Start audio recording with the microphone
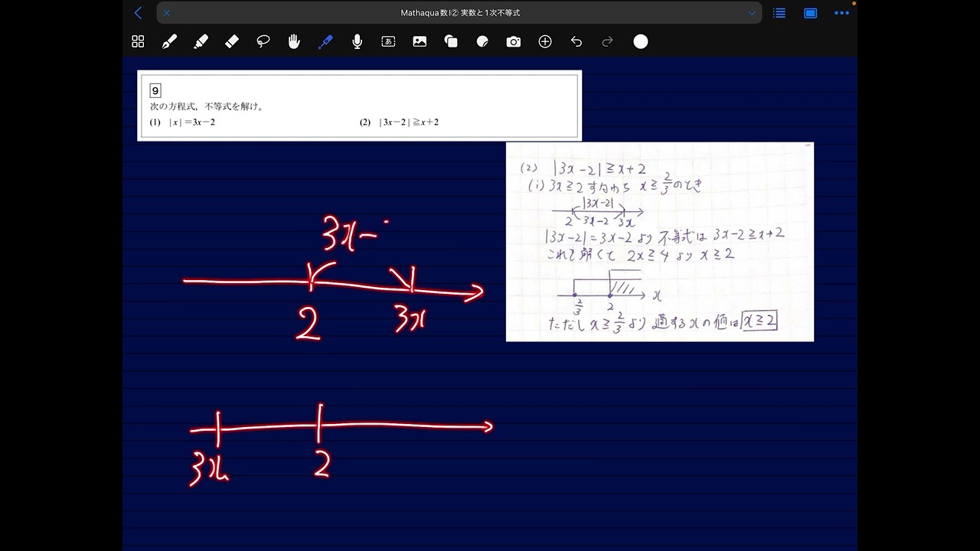The height and width of the screenshot is (551, 980). [x=357, y=42]
